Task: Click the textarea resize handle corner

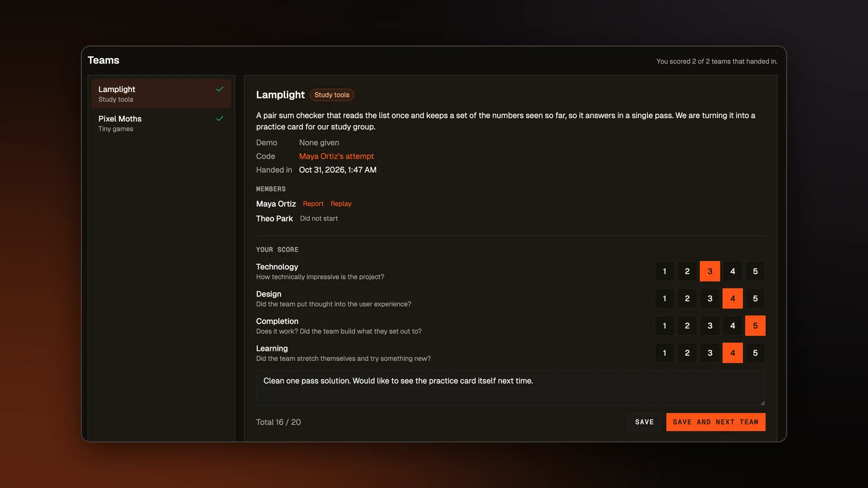Action: [762, 403]
